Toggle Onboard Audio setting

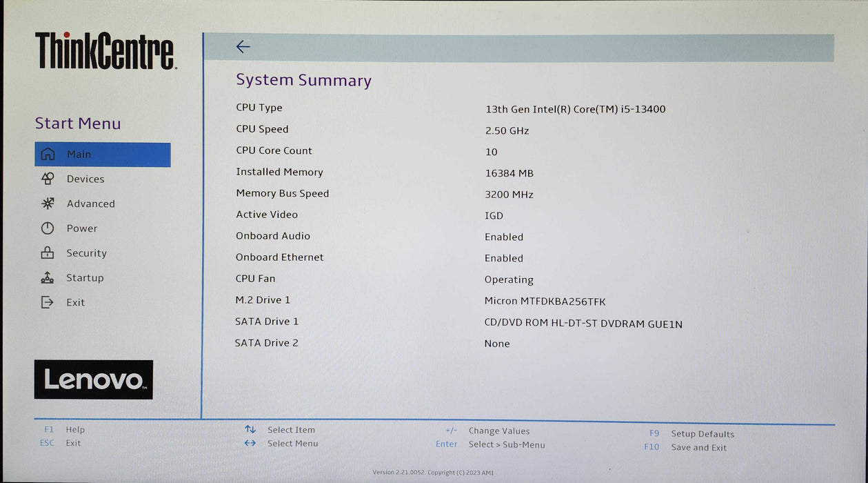[x=504, y=237]
